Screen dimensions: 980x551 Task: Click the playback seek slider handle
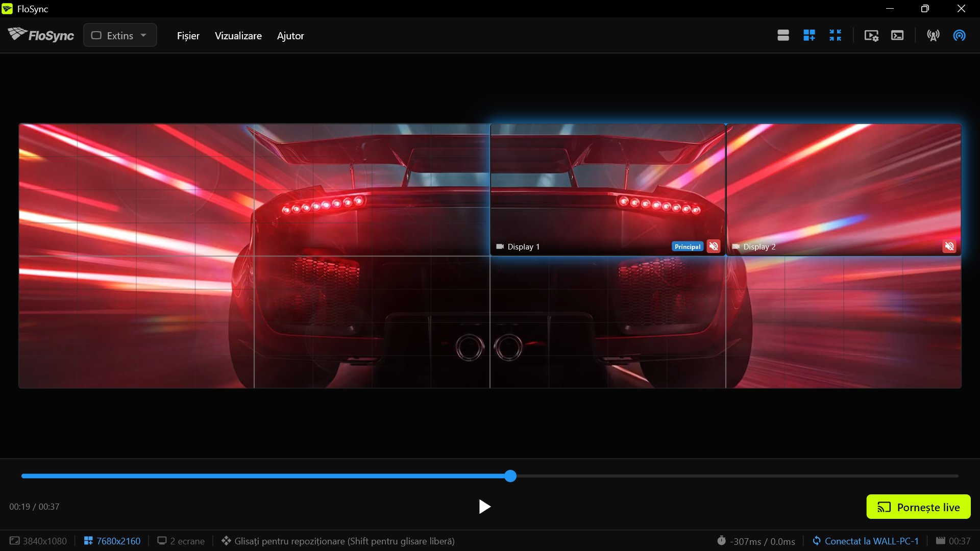pyautogui.click(x=510, y=476)
